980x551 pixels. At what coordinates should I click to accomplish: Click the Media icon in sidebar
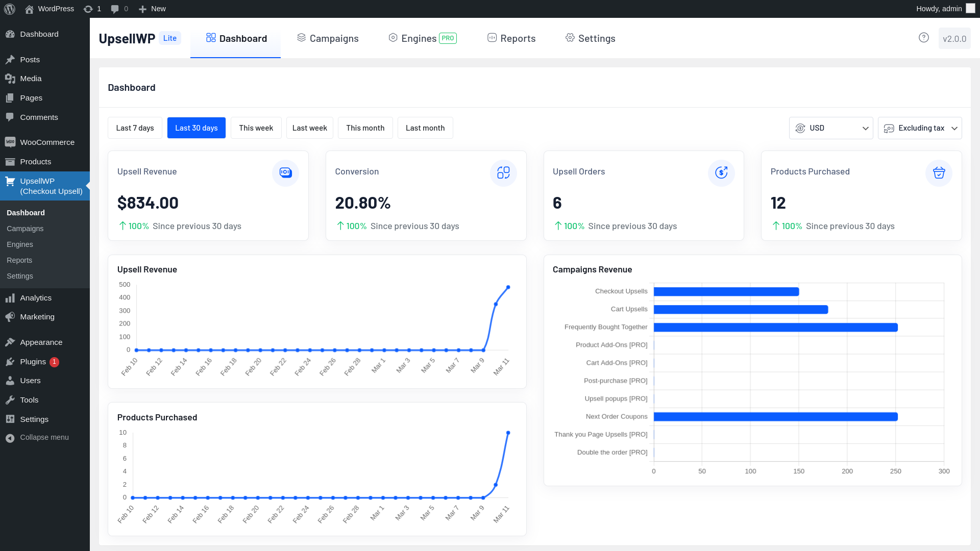tap(10, 79)
